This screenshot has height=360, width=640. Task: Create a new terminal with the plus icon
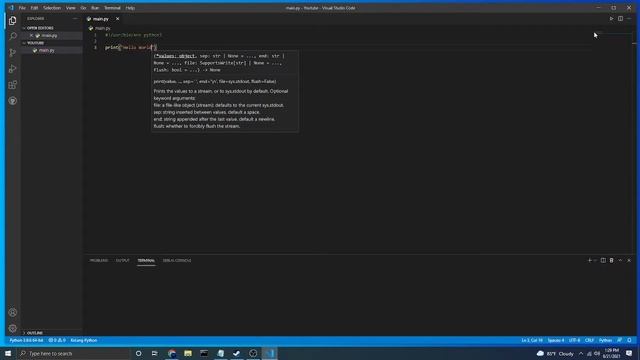[589, 260]
